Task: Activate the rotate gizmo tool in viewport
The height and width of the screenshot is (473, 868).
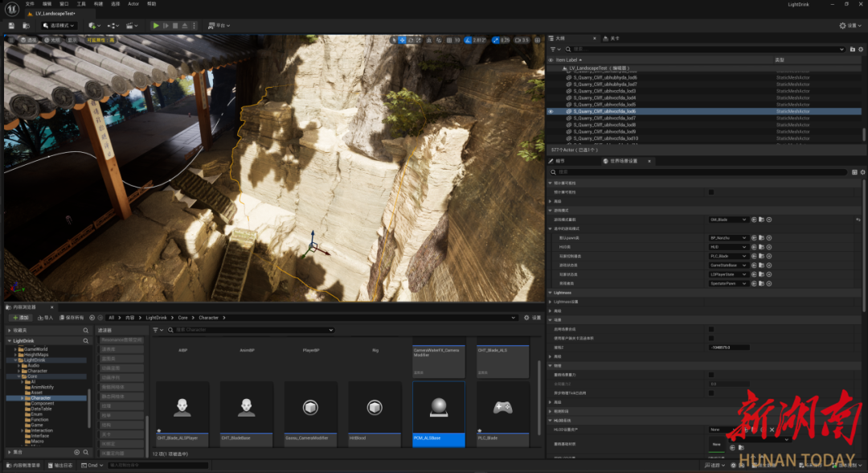Action: (x=410, y=40)
